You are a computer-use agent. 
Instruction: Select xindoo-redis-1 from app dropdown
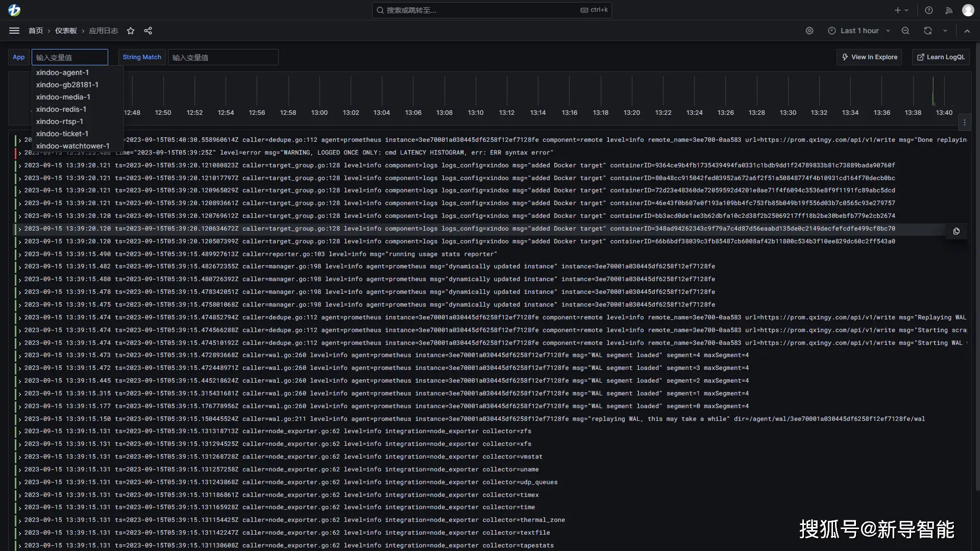click(x=61, y=109)
